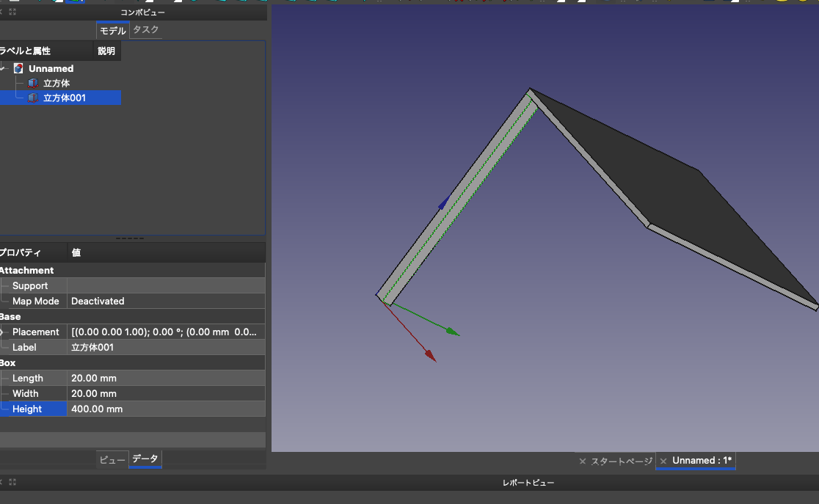Click the Map Mode value Deactivated
819x504 pixels.
point(166,302)
